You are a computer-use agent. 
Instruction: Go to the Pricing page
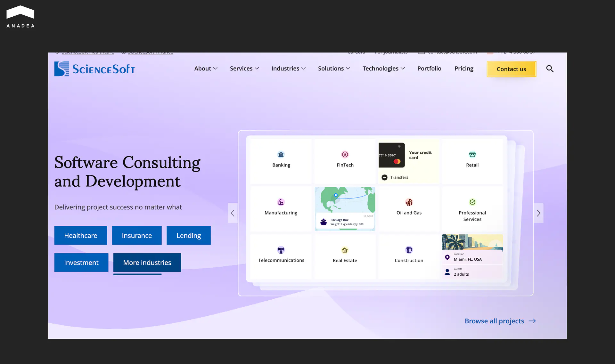[x=464, y=69]
